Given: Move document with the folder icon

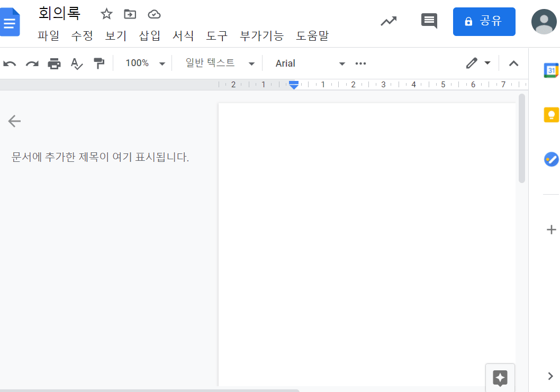Looking at the screenshot, I should tap(130, 14).
